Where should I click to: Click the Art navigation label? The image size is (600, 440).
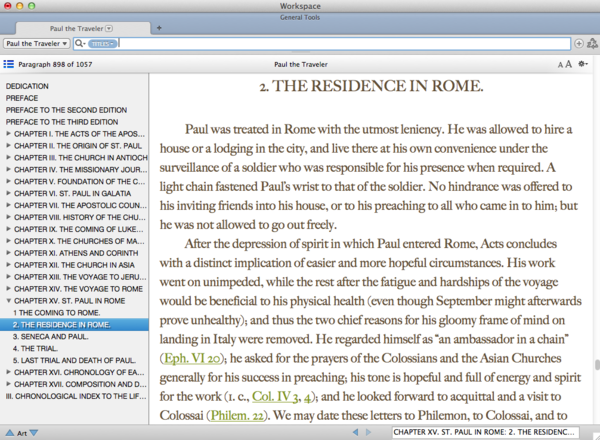22,433
